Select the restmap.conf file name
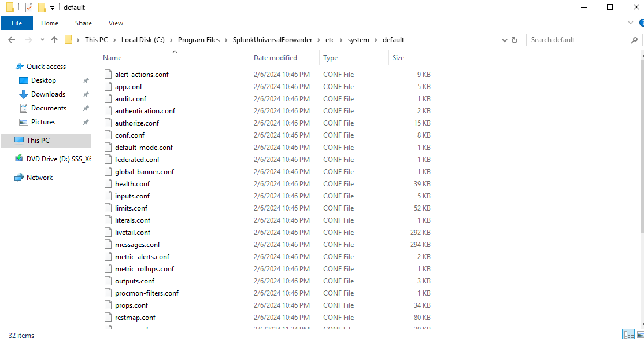The image size is (644, 339). point(135,318)
